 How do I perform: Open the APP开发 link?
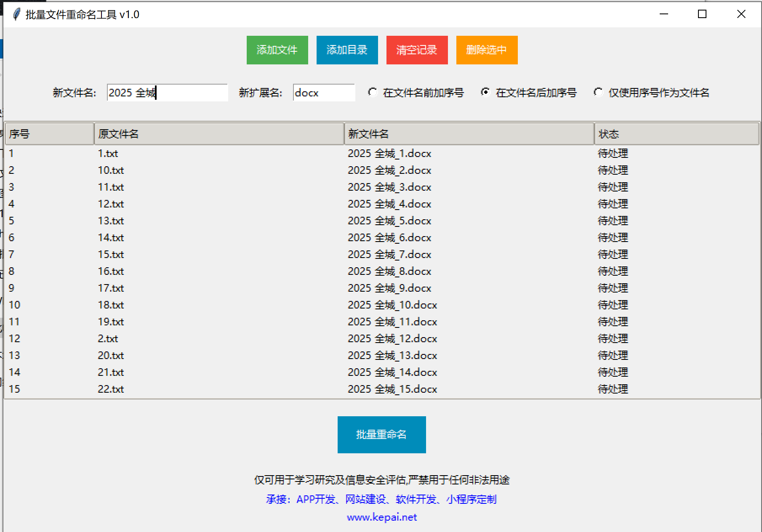tap(316, 500)
